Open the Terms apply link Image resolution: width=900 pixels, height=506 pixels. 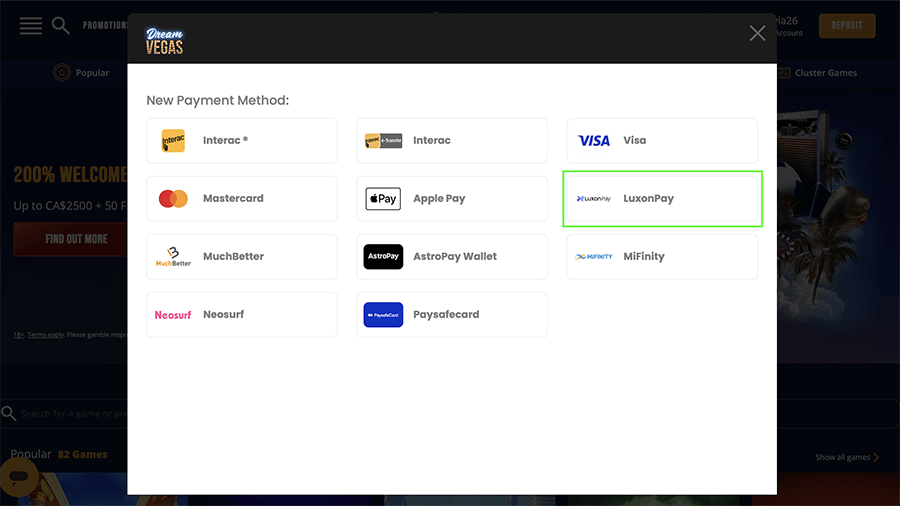[45, 334]
